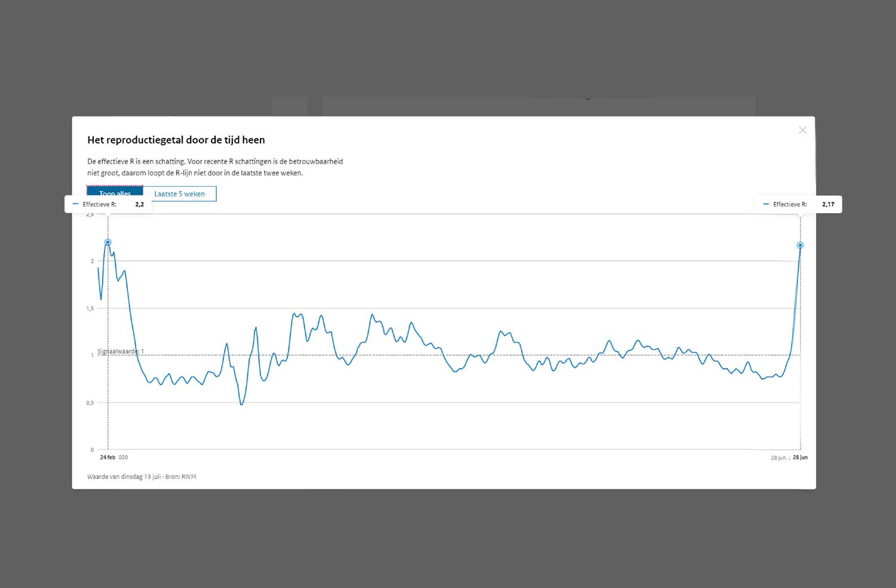Click the 28 jun data point marker
This screenshot has width=896, height=588.
tap(800, 245)
